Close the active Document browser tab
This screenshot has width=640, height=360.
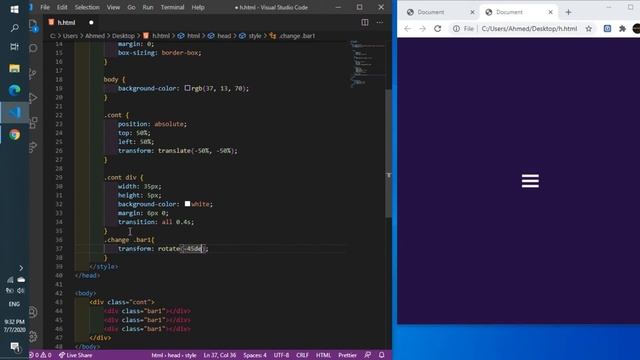550,12
